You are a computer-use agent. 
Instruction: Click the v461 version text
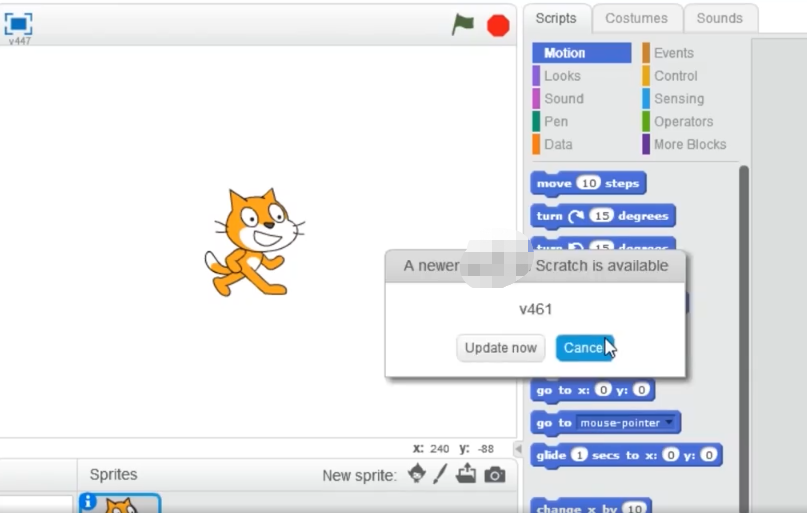click(535, 309)
